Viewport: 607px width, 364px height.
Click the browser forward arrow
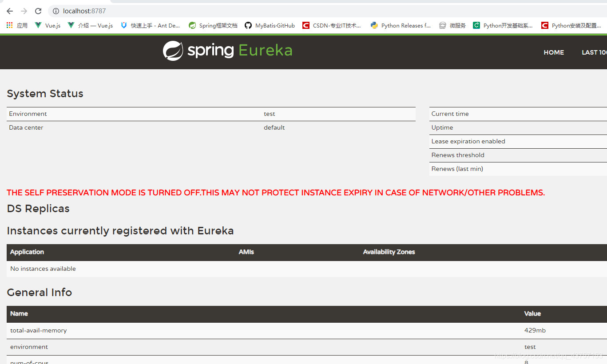(x=24, y=11)
